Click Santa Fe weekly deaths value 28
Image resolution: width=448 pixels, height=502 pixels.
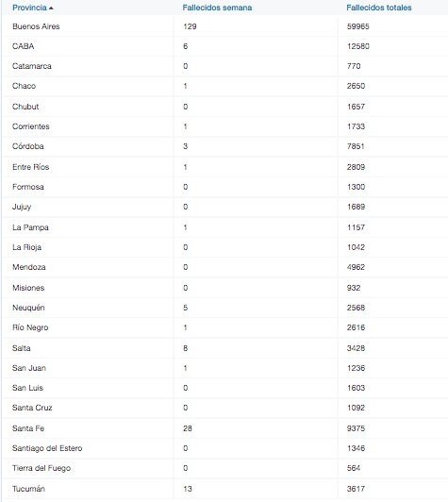pos(188,428)
